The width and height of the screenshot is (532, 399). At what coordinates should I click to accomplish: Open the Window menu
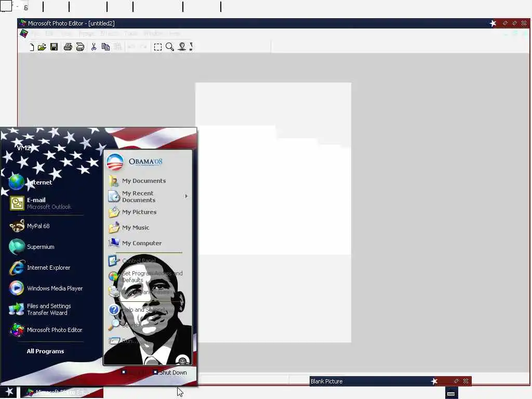click(x=153, y=33)
